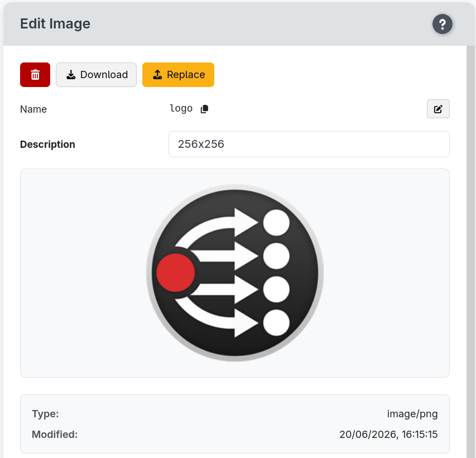Open the help question mark icon
The image size is (476, 458).
tap(443, 24)
